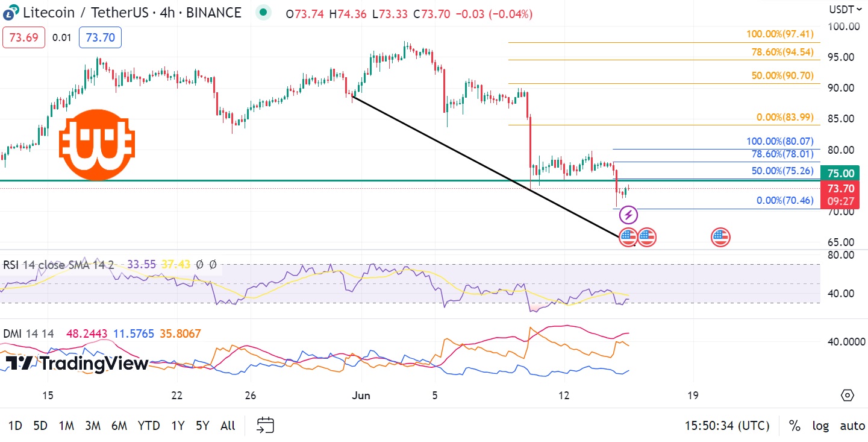Click the isolated US flag event marker
The height and width of the screenshot is (442, 868).
click(720, 237)
